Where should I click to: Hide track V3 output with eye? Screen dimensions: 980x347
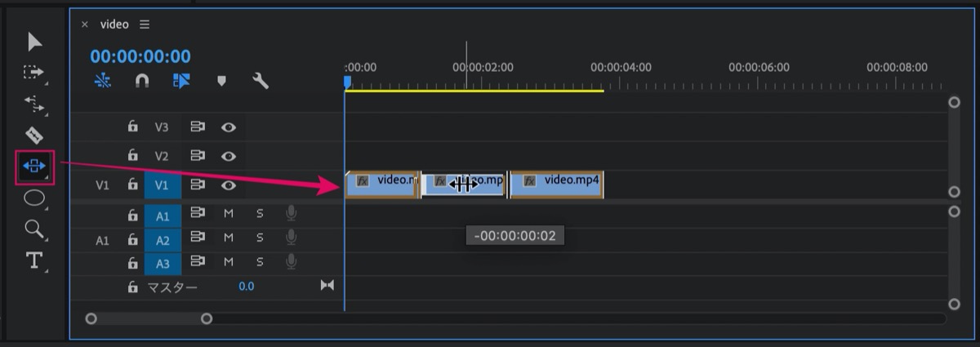[x=229, y=127]
